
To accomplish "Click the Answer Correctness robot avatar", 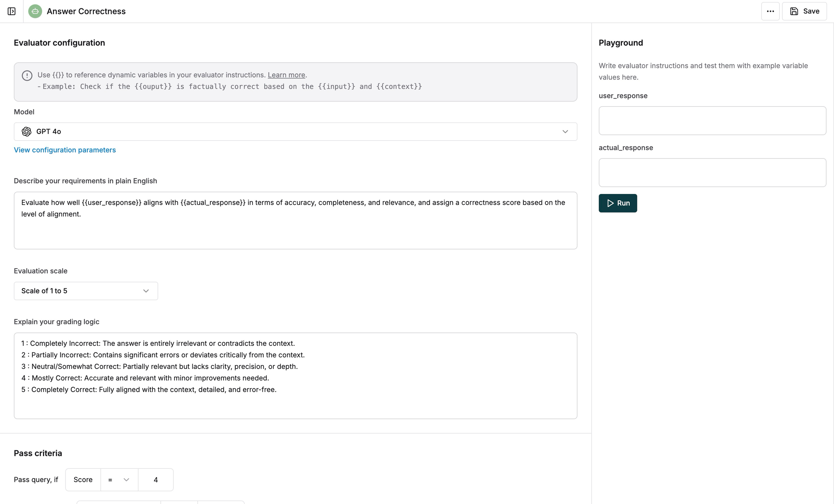I will click(35, 11).
